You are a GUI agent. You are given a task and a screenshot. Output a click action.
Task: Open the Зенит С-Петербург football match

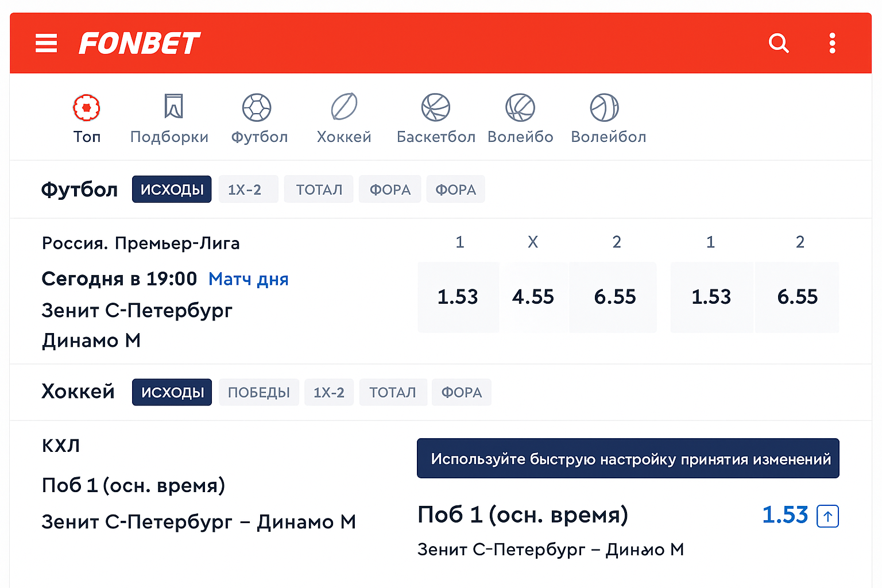137,311
